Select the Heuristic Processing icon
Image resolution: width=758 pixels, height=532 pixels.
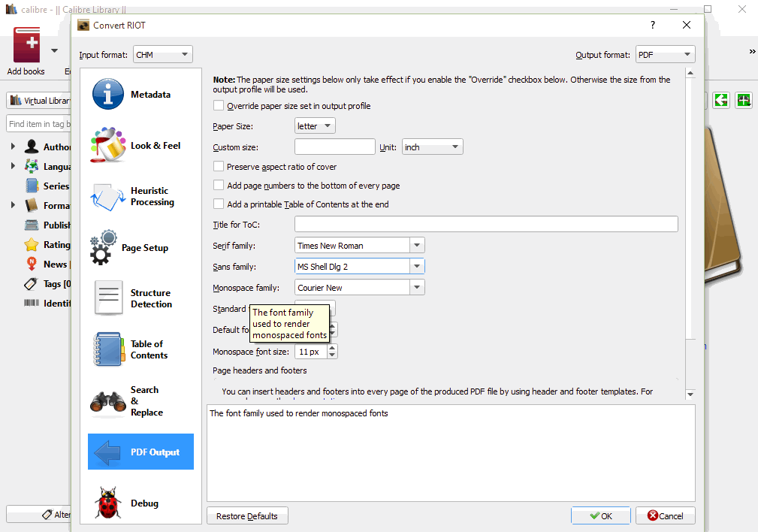107,196
